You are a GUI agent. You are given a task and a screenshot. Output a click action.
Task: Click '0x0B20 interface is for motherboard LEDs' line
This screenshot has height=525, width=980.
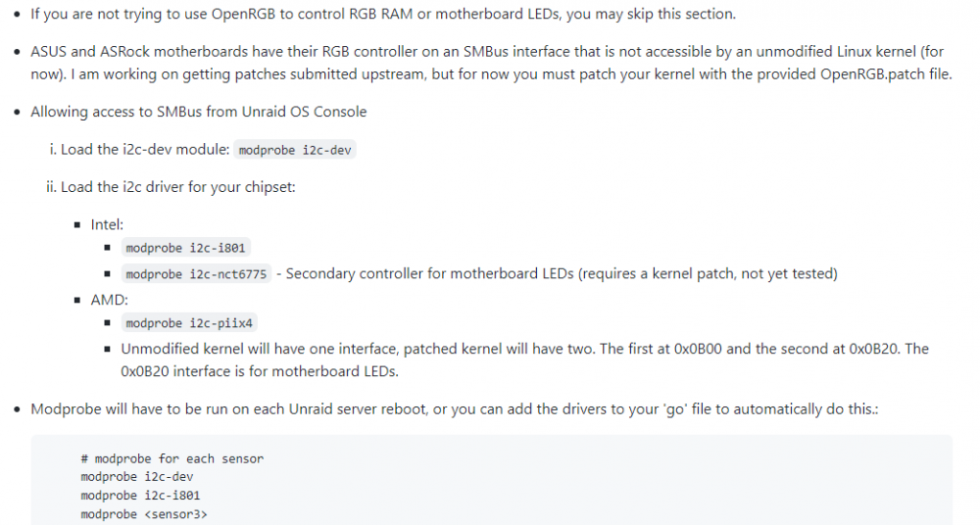pyautogui.click(x=260, y=371)
